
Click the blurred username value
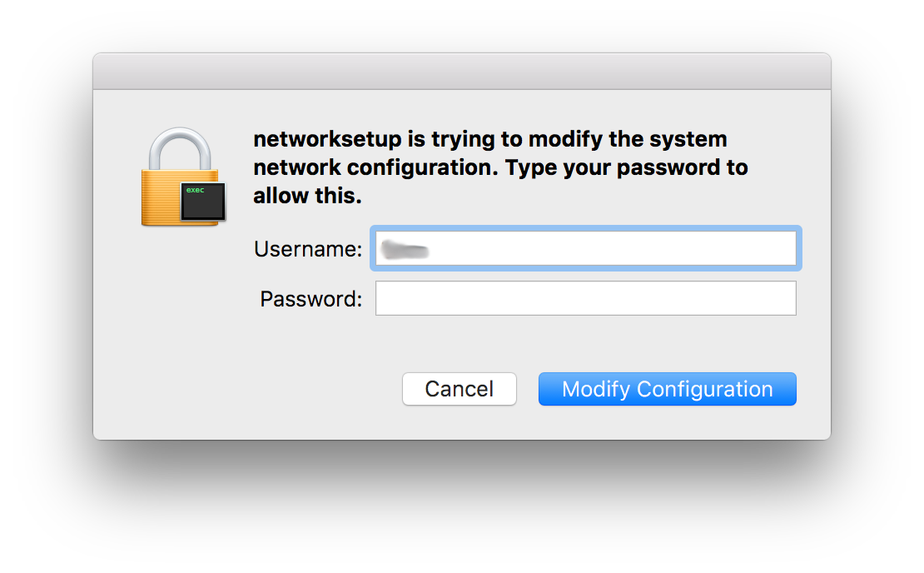(405, 249)
